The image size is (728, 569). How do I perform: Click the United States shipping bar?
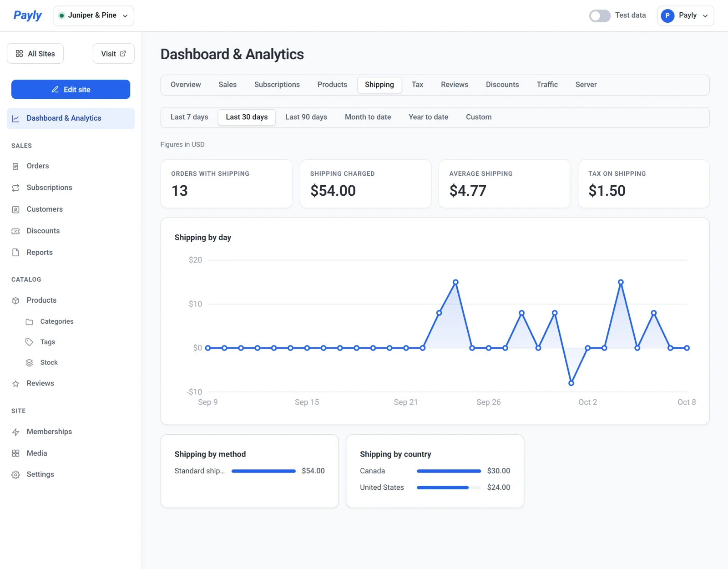449,488
